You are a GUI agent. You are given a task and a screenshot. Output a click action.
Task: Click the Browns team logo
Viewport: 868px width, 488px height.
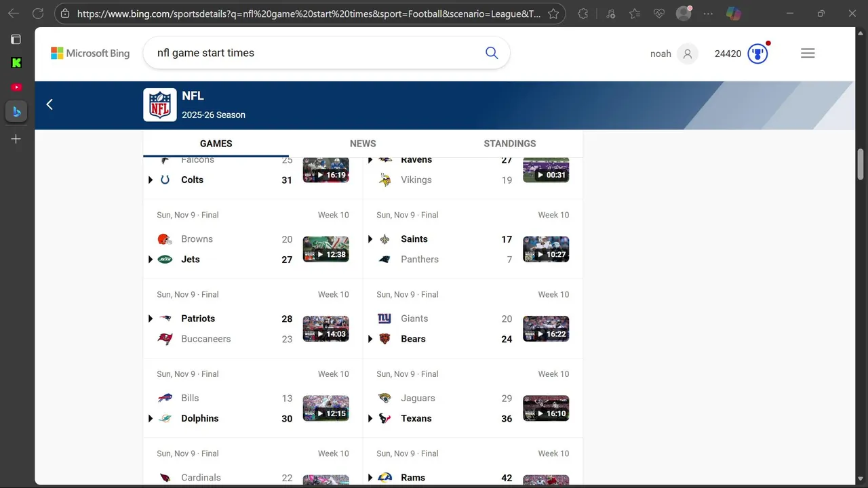[165, 239]
